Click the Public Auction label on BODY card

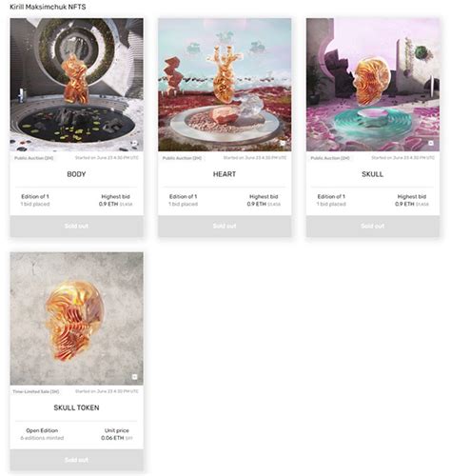point(33,158)
